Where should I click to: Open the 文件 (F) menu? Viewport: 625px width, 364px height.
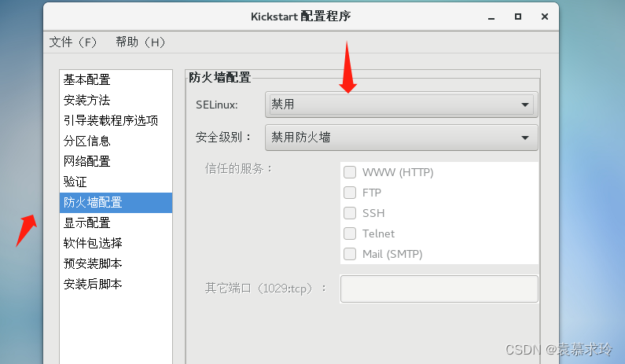point(73,42)
